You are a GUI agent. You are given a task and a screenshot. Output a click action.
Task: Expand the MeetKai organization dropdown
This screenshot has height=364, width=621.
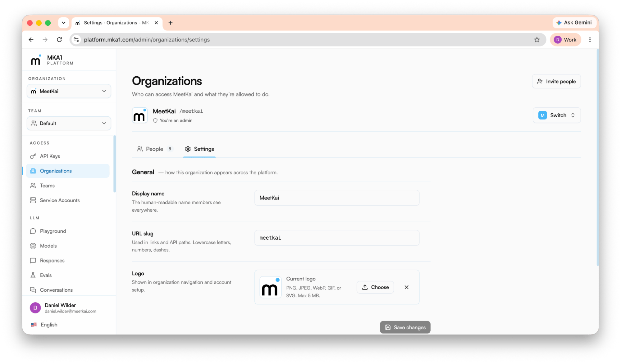tap(69, 91)
